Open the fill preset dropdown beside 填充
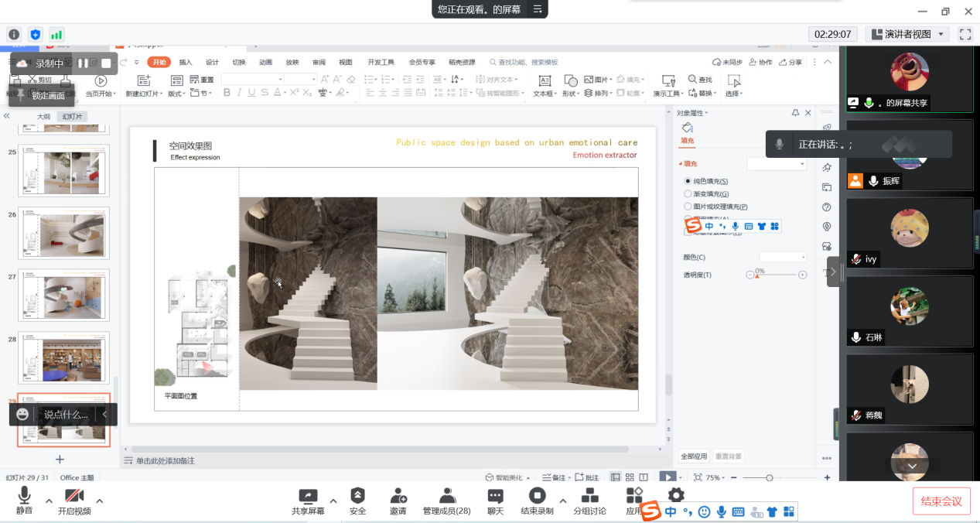Viewport: 980px width, 523px height. pyautogui.click(x=777, y=164)
